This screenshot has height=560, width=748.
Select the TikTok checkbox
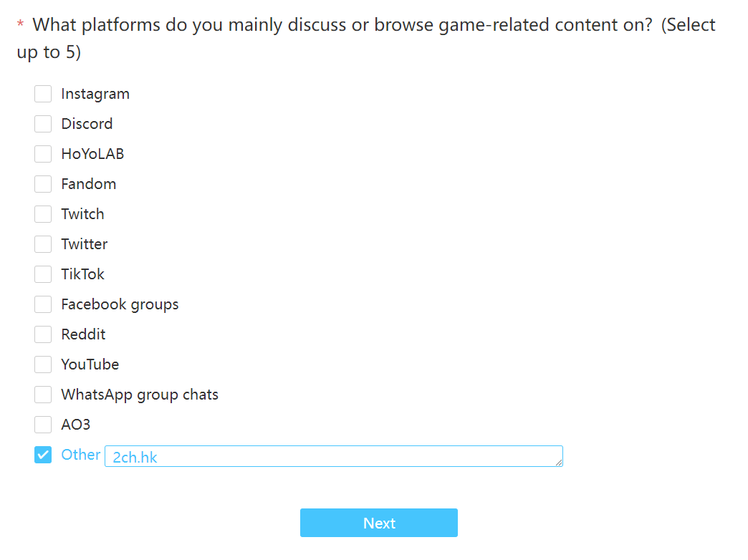click(x=43, y=274)
